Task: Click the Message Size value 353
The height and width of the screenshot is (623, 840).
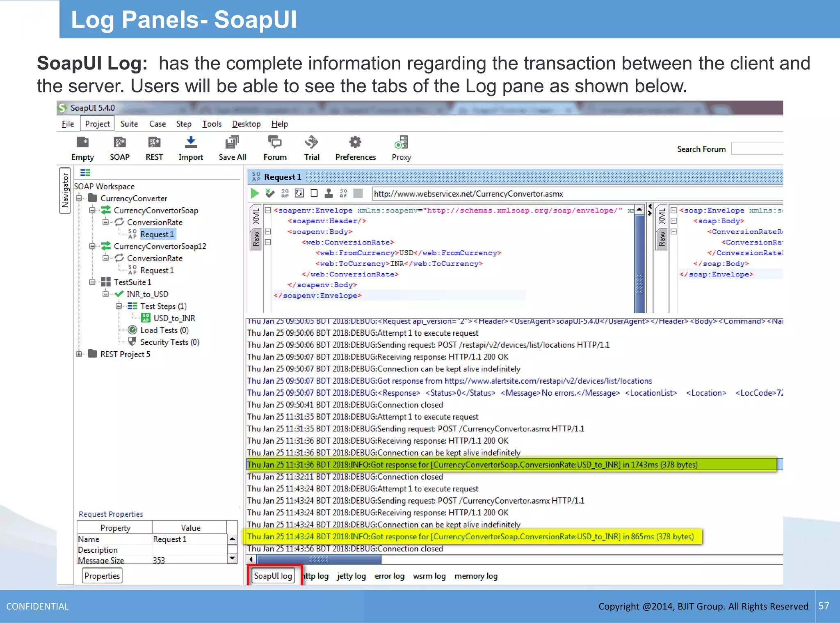Action: [x=159, y=560]
